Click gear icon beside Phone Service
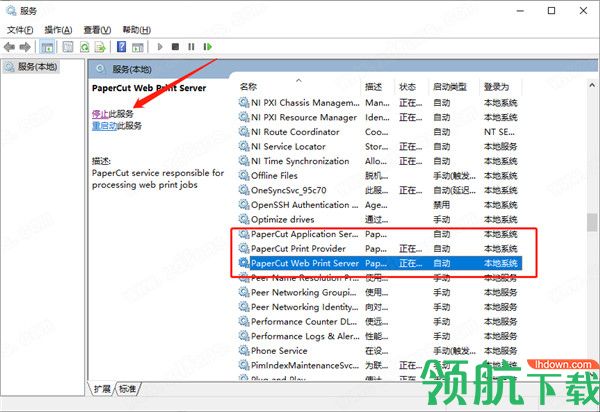Image resolution: width=600 pixels, height=412 pixels. [x=244, y=350]
